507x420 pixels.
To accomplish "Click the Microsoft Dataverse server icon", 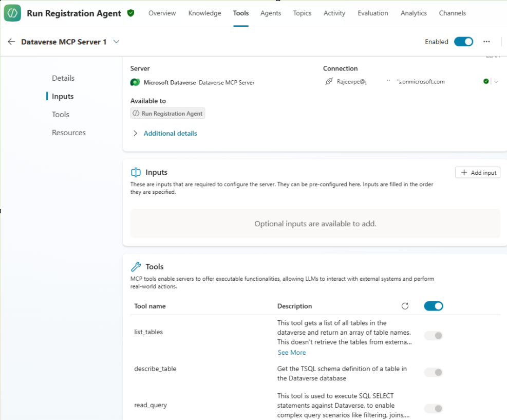I will click(x=135, y=82).
